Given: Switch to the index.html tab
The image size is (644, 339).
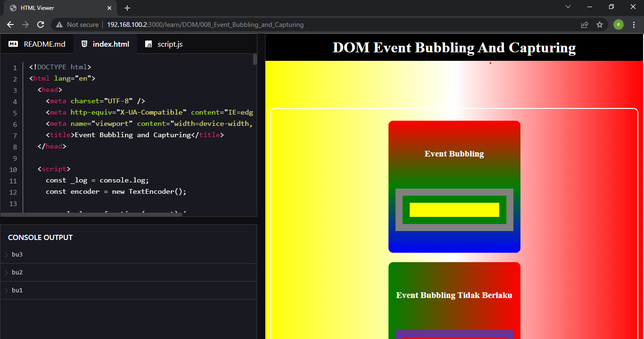Looking at the screenshot, I should tap(105, 44).
